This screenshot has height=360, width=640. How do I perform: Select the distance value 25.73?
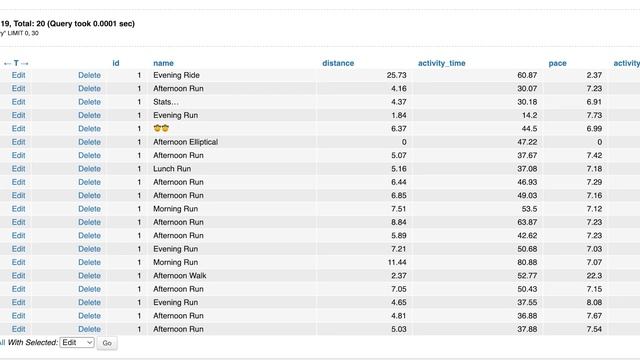[396, 75]
